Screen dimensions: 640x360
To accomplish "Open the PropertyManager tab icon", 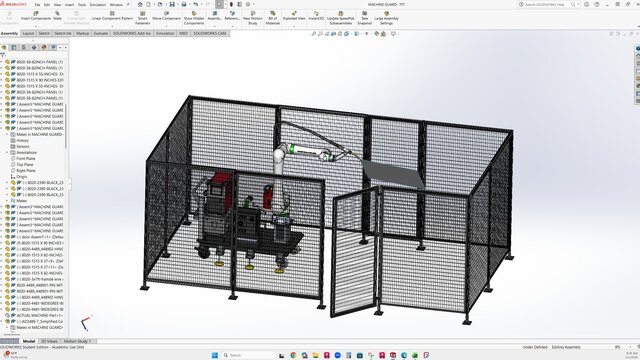I will coord(14,47).
